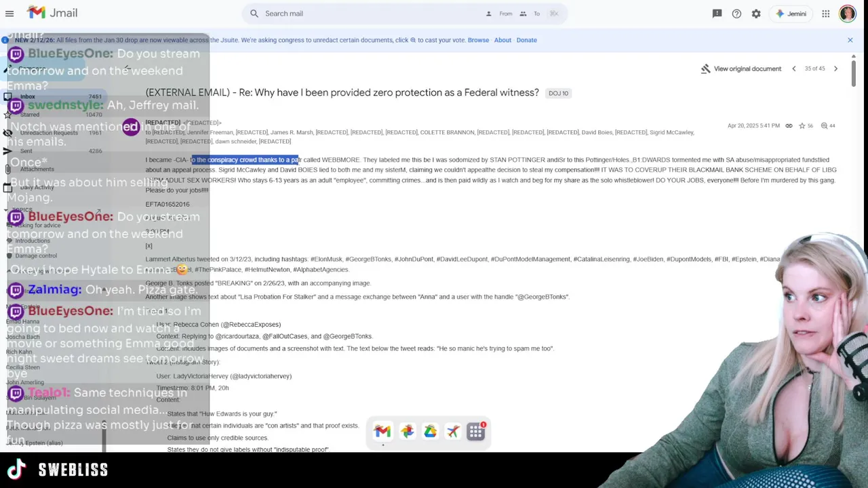Select contact Rich Kahn in sidebar
Viewport: 868px width, 488px height.
point(19,352)
